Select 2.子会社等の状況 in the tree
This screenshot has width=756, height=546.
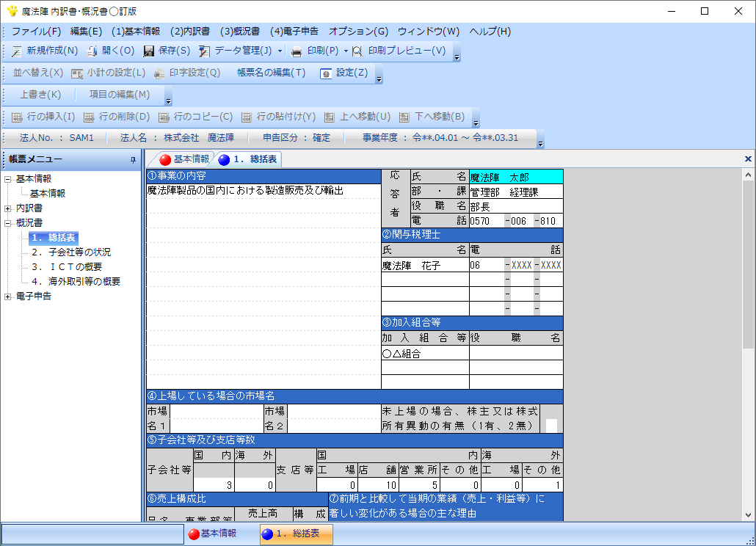click(x=71, y=252)
